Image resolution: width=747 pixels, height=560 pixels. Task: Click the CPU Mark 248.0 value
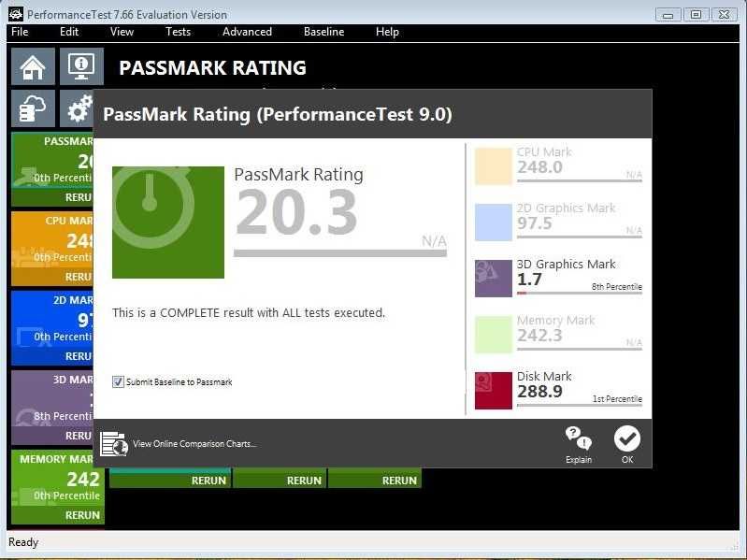(x=539, y=167)
